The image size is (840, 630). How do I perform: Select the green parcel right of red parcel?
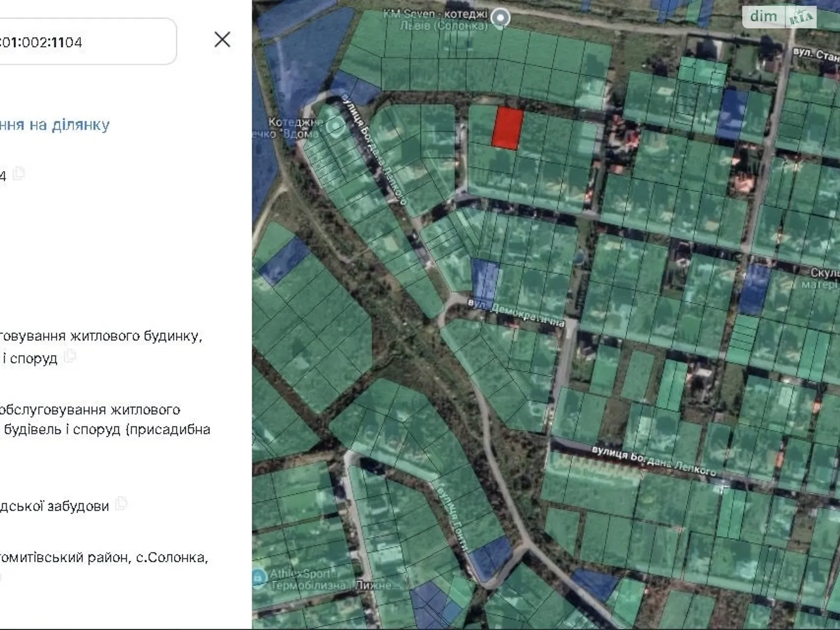coord(534,131)
